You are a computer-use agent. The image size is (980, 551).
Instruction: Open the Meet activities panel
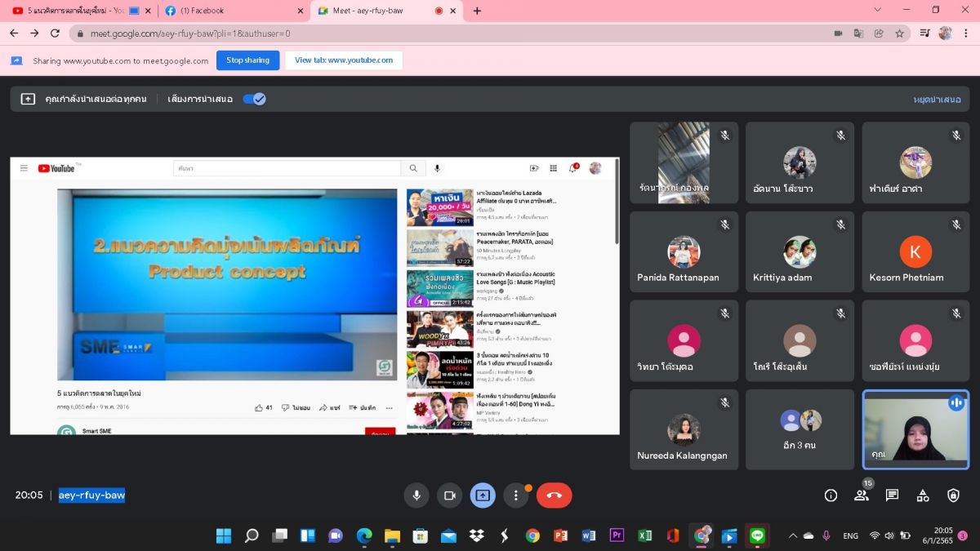[x=923, y=495]
